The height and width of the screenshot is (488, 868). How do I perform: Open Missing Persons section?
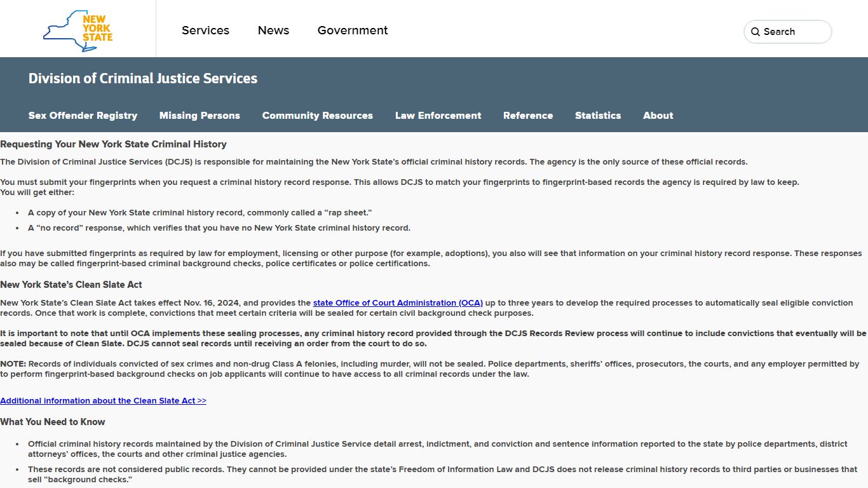200,116
